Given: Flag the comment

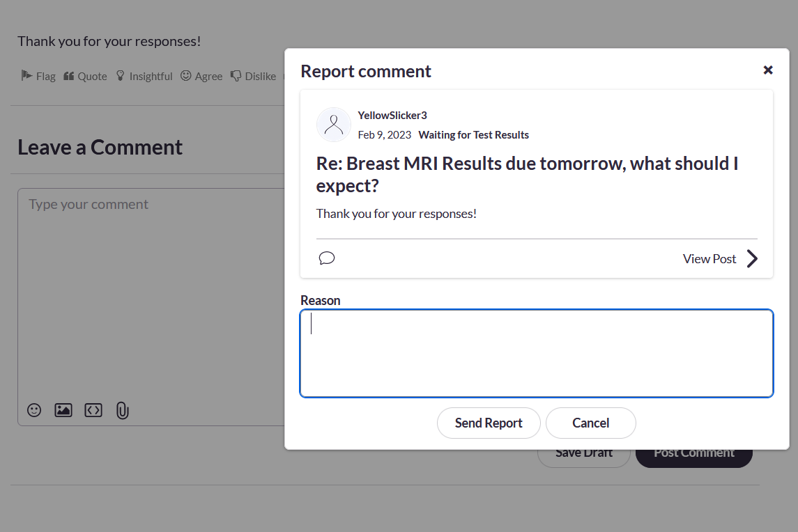Looking at the screenshot, I should [x=38, y=77].
